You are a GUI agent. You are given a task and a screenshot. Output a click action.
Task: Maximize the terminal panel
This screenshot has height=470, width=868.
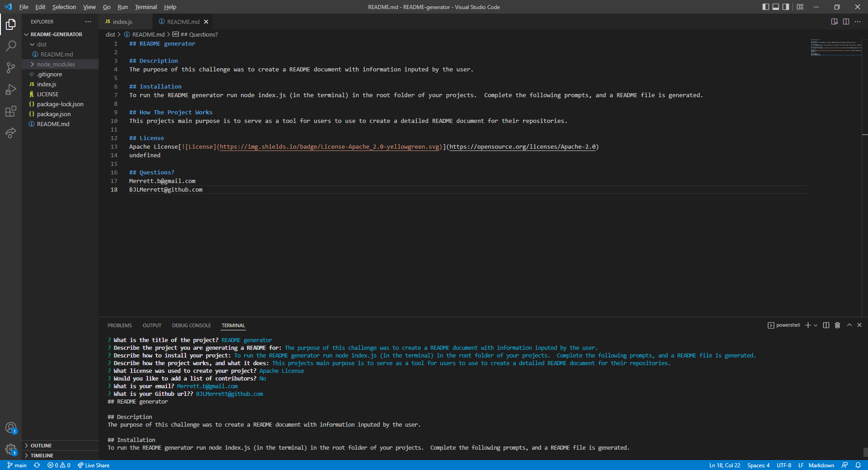pos(849,325)
